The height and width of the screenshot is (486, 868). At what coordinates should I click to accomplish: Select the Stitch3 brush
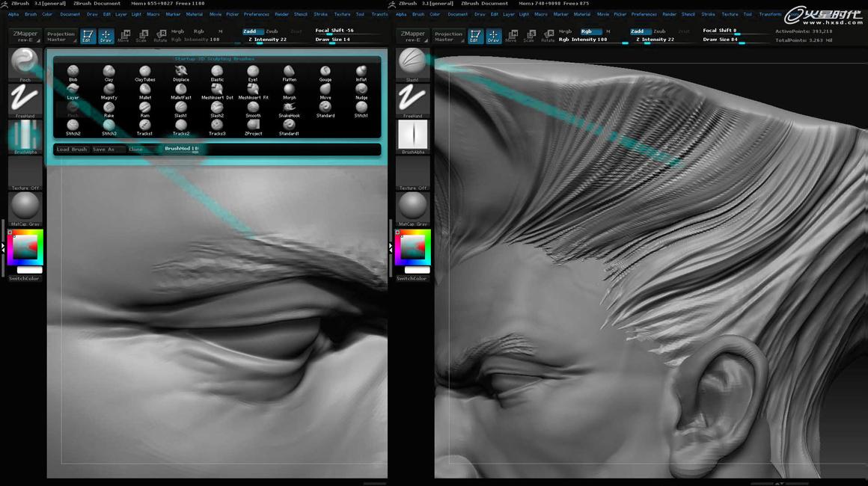coord(109,128)
